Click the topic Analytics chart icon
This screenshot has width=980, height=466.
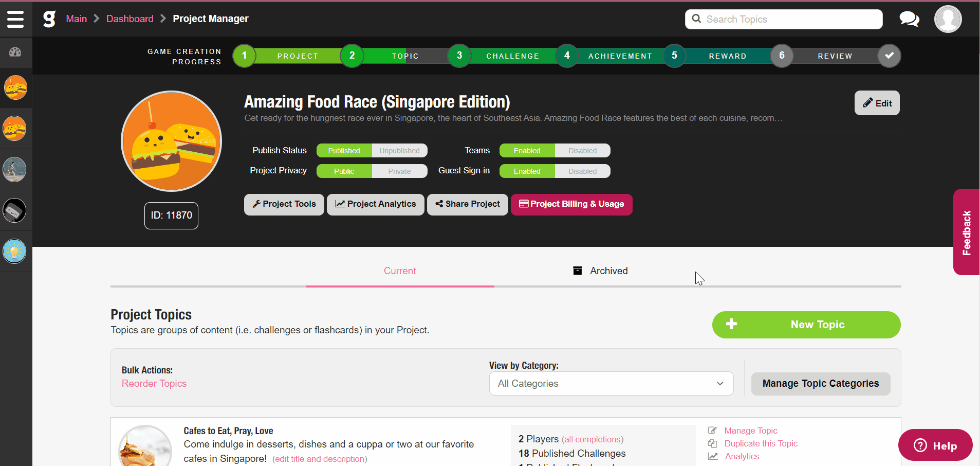[x=713, y=456]
